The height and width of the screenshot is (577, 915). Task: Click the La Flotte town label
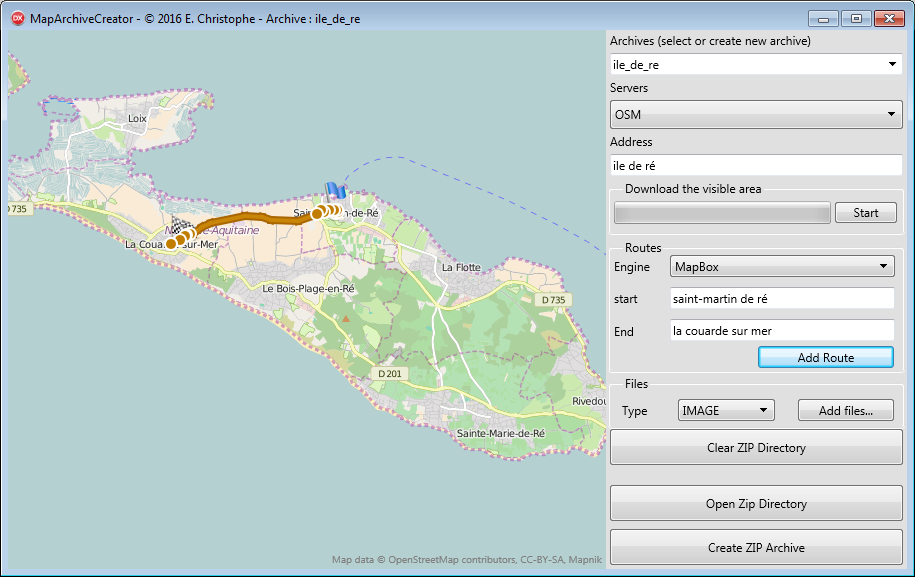coord(461,267)
